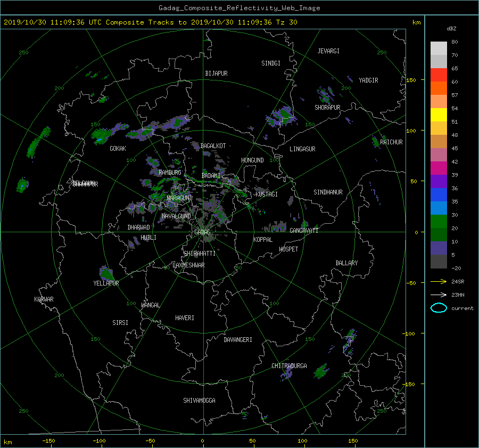Select the HANGAL city label
The width and height of the screenshot is (479, 448).
(x=150, y=305)
